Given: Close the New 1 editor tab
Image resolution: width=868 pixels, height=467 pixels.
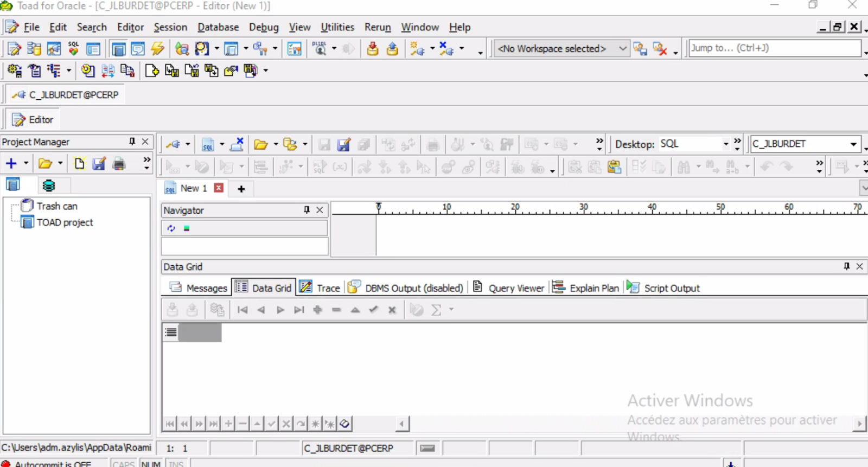Looking at the screenshot, I should [219, 188].
